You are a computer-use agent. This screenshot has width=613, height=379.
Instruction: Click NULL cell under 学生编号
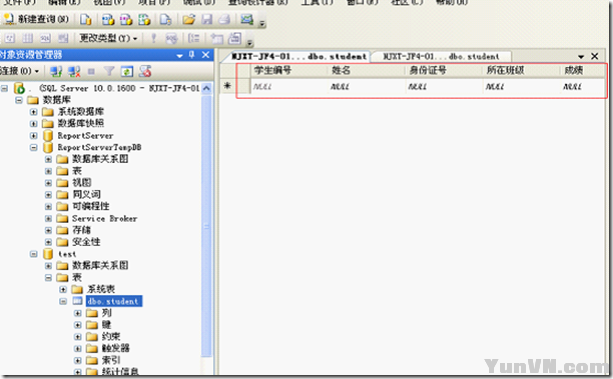(289, 86)
